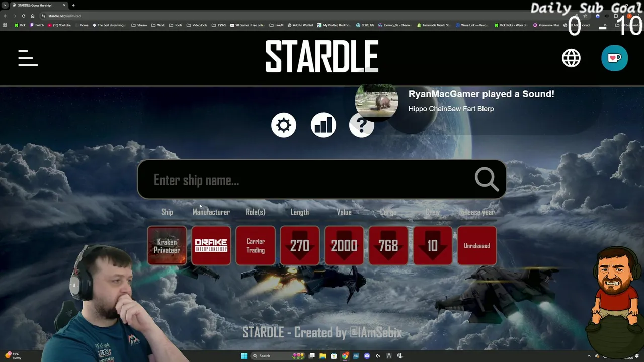The image size is (644, 362).
Task: Select the STARDLE: Guess the ship browser tab
Action: point(39,5)
